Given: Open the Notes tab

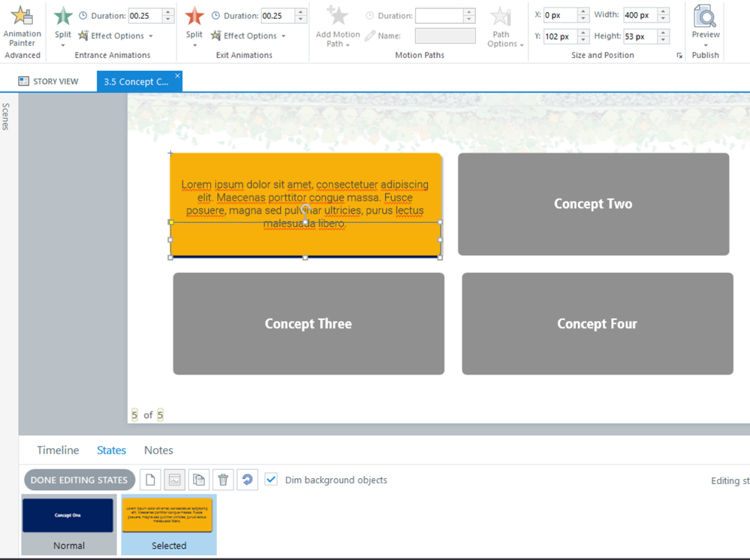Looking at the screenshot, I should pos(158,450).
